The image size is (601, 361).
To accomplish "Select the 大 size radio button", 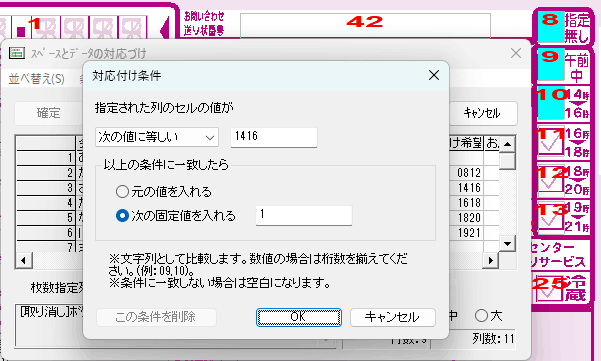I will tap(481, 316).
